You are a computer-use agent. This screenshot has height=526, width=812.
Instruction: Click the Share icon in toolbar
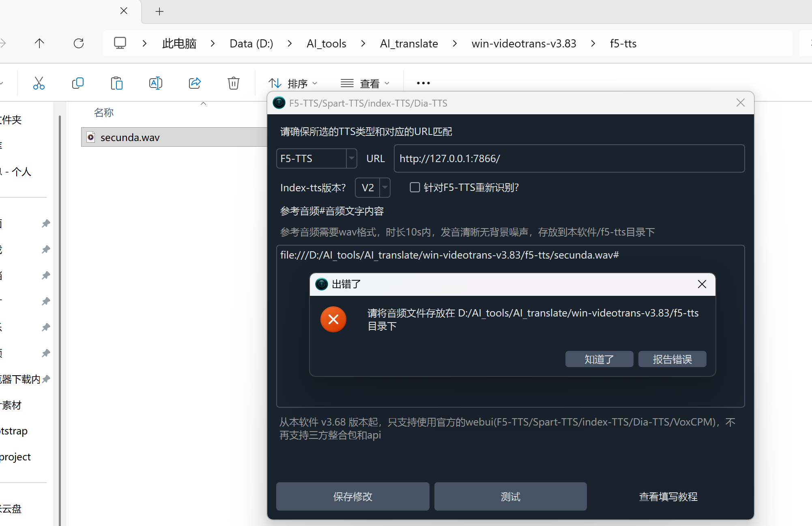tap(195, 83)
